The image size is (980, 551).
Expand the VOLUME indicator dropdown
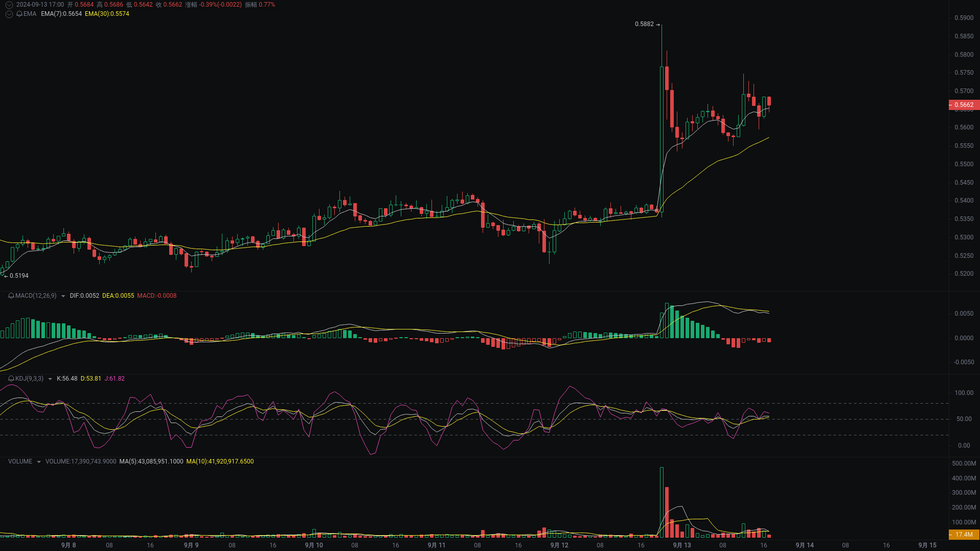coord(38,461)
